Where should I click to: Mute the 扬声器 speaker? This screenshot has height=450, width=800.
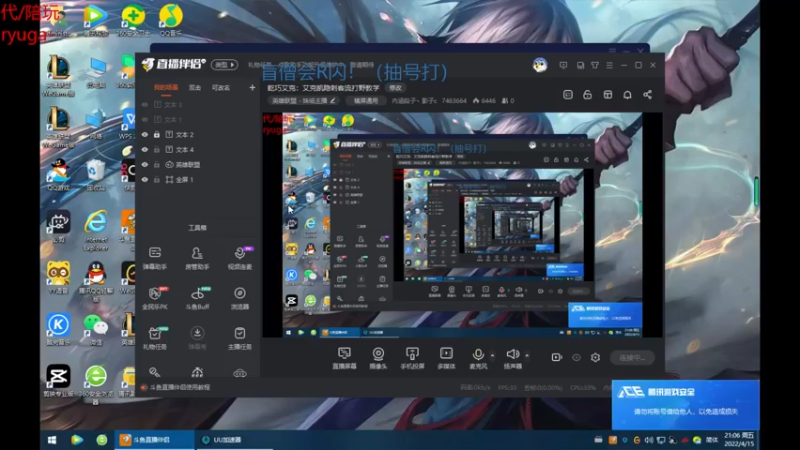click(513, 358)
